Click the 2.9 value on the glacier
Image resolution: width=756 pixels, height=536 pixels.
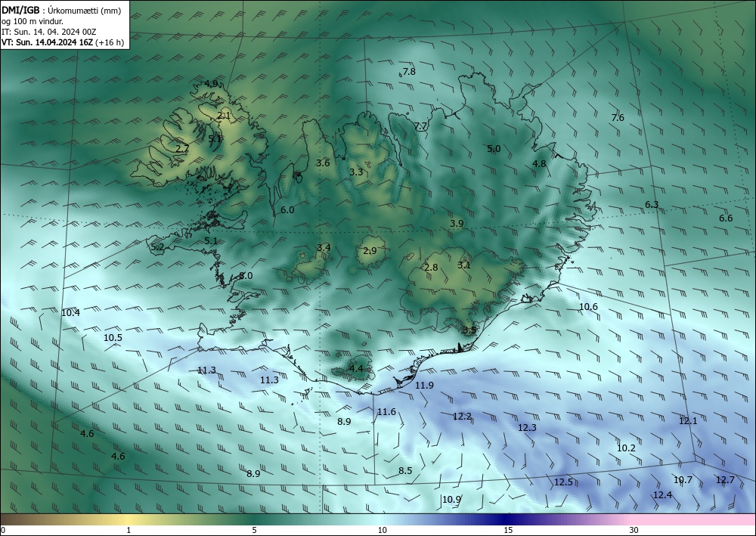[370, 251]
